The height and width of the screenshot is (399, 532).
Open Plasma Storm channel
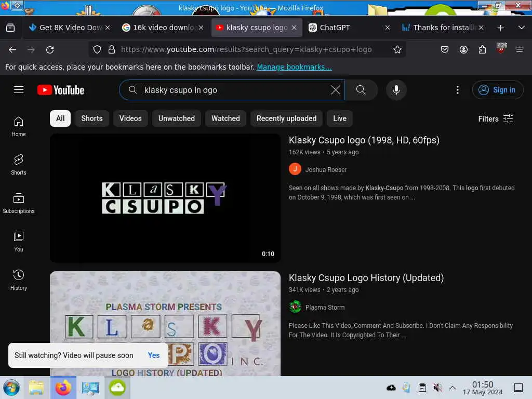[325, 308]
